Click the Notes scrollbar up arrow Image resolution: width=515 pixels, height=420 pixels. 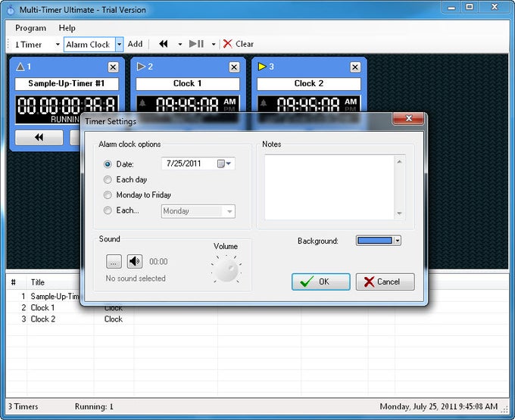click(x=399, y=161)
